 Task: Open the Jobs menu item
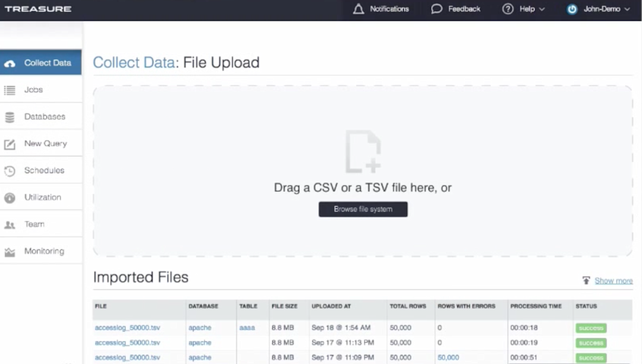click(x=41, y=90)
